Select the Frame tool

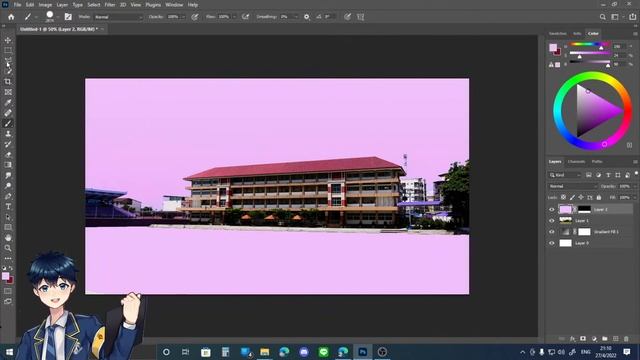coord(8,92)
